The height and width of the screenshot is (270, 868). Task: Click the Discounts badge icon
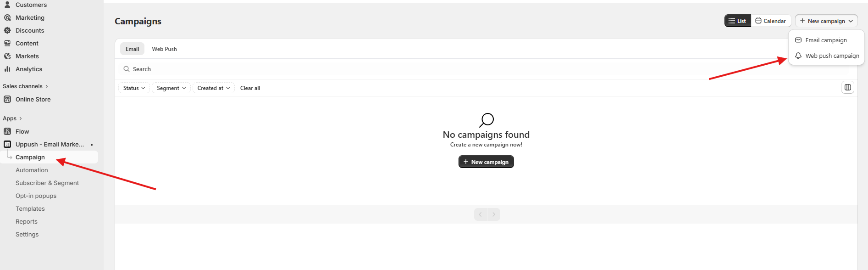7,30
